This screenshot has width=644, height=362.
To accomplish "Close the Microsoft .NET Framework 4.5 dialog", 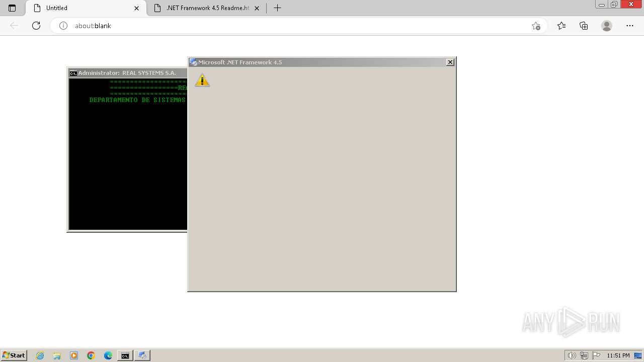I will [x=450, y=62].
